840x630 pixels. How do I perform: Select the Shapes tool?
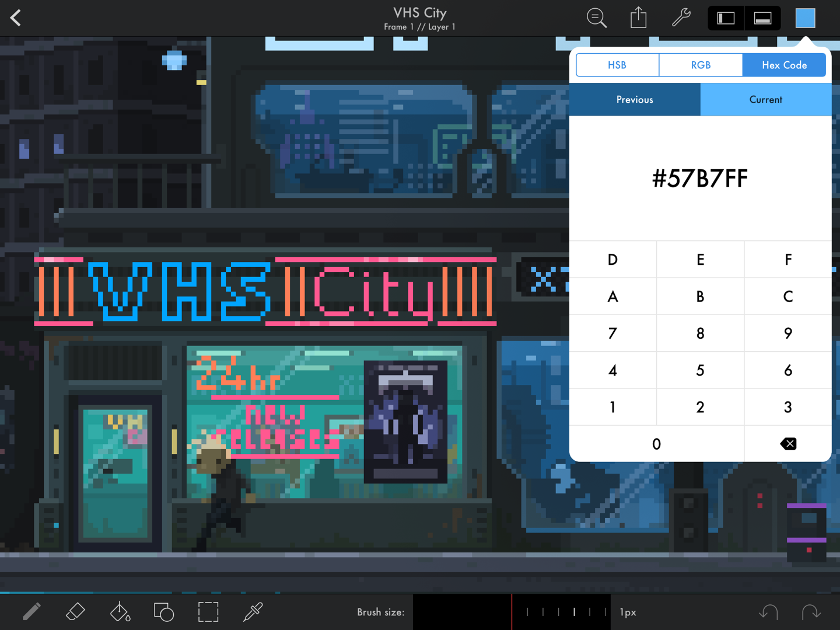(x=164, y=612)
